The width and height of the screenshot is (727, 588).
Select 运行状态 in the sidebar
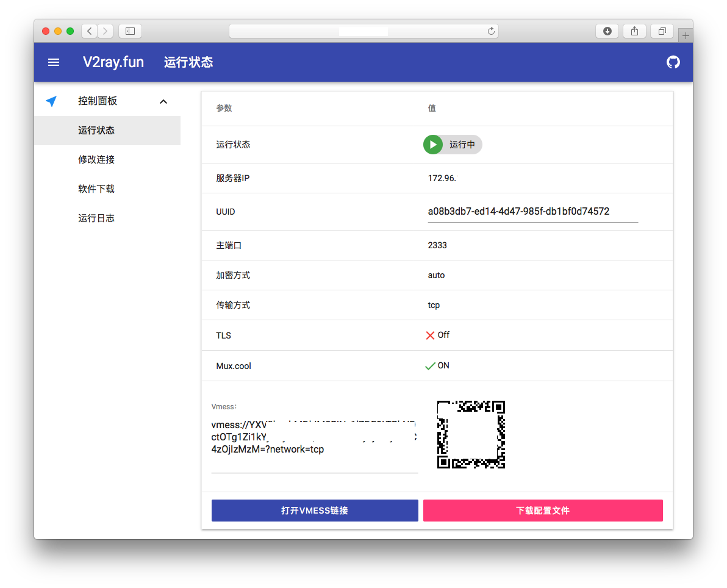(107, 131)
